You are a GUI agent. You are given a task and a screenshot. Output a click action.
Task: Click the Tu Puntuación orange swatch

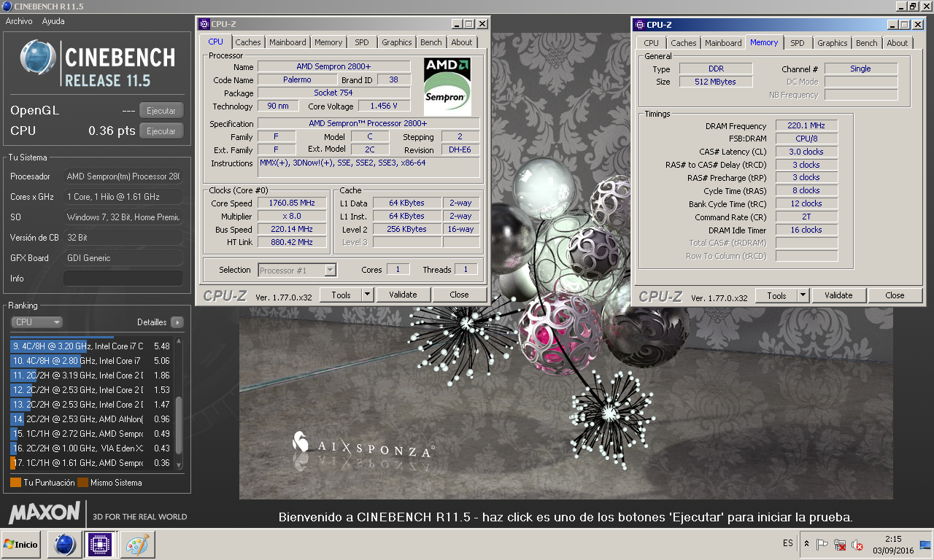pyautogui.click(x=15, y=482)
